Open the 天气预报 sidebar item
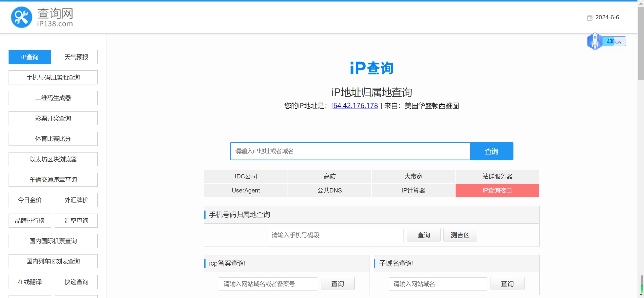This screenshot has width=644, height=298. 76,57
